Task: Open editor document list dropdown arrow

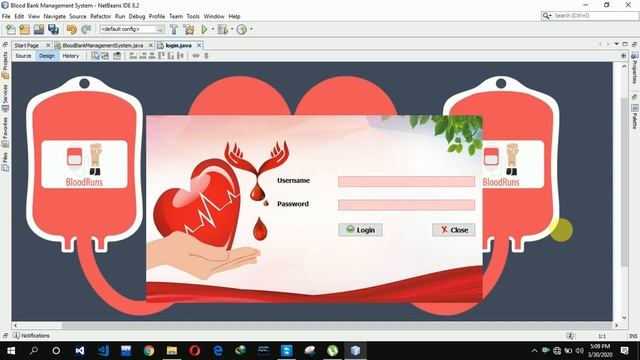Action: tap(616, 44)
